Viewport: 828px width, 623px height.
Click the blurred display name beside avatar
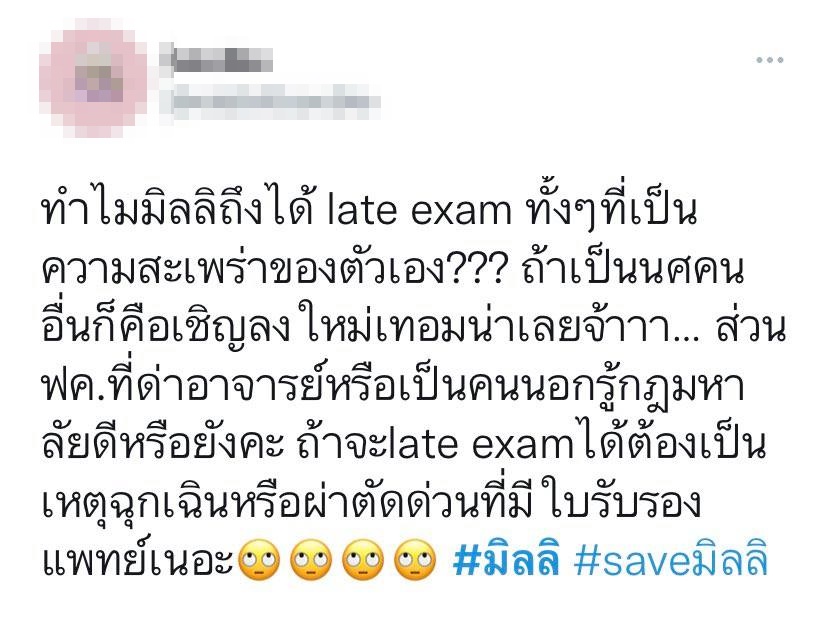click(x=221, y=59)
